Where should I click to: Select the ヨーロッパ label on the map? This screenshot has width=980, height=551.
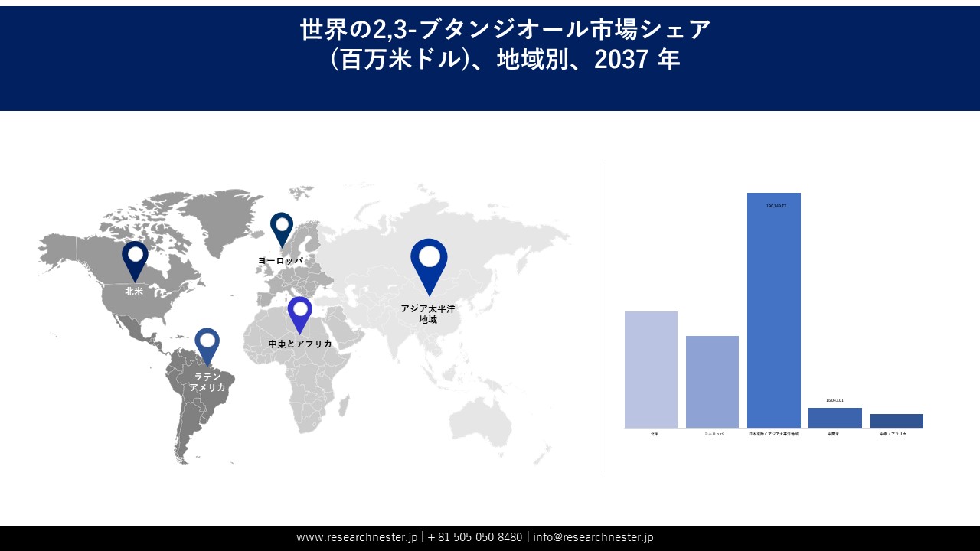280,261
